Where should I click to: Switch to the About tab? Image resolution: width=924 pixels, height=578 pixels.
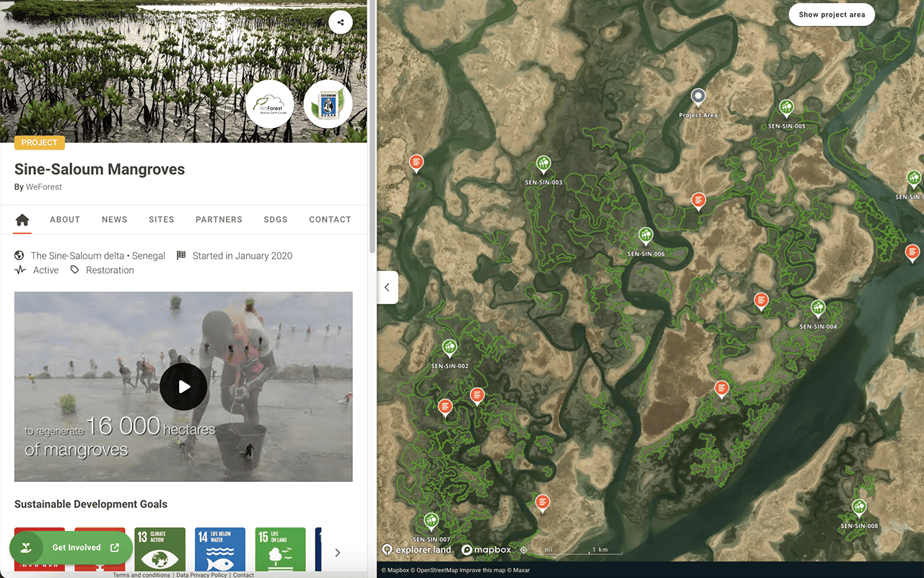[x=65, y=220]
